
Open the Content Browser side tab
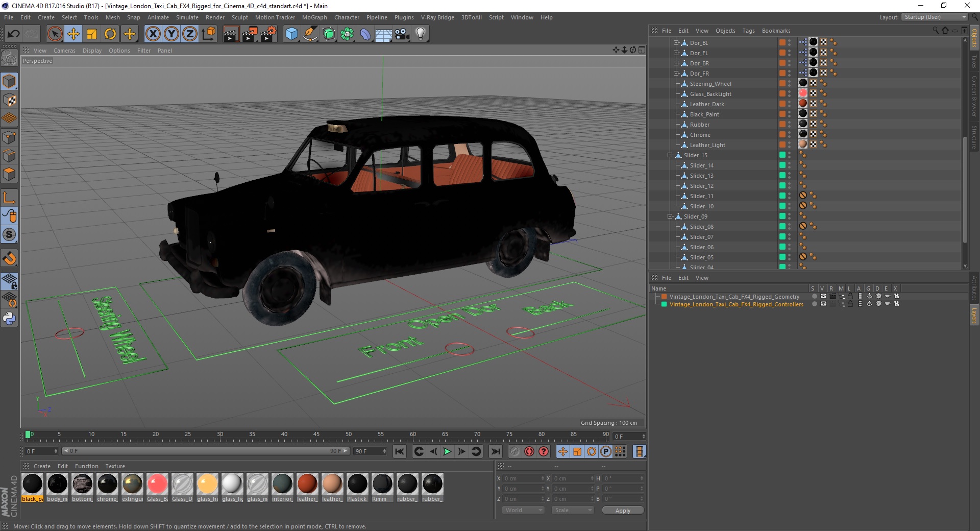[x=974, y=96]
